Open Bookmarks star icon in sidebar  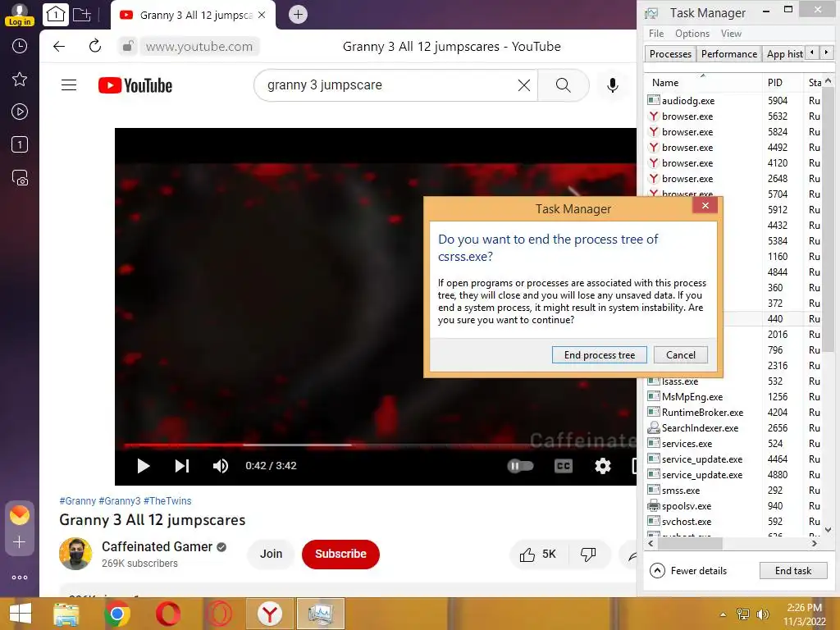(x=20, y=80)
